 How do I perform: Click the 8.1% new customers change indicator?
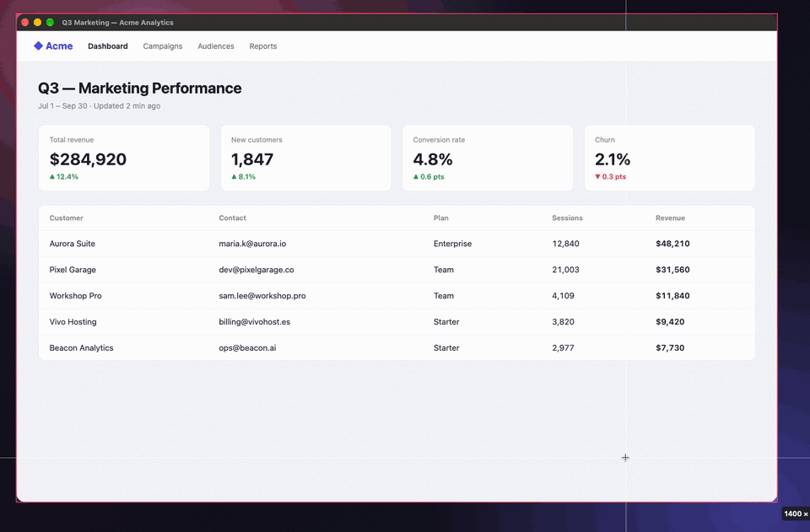[243, 176]
